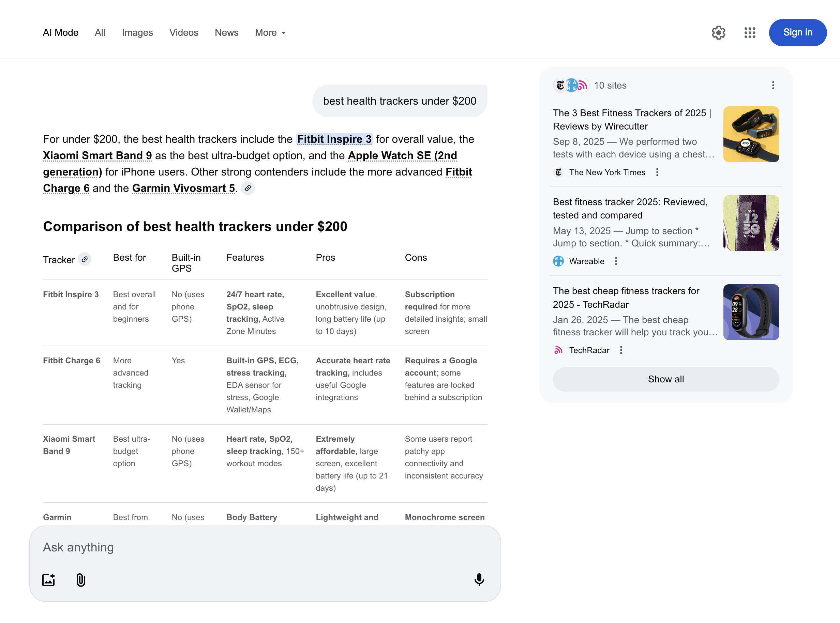Open options menu for Wareable source
Viewport: 840px width, 623px height.
[x=616, y=261]
